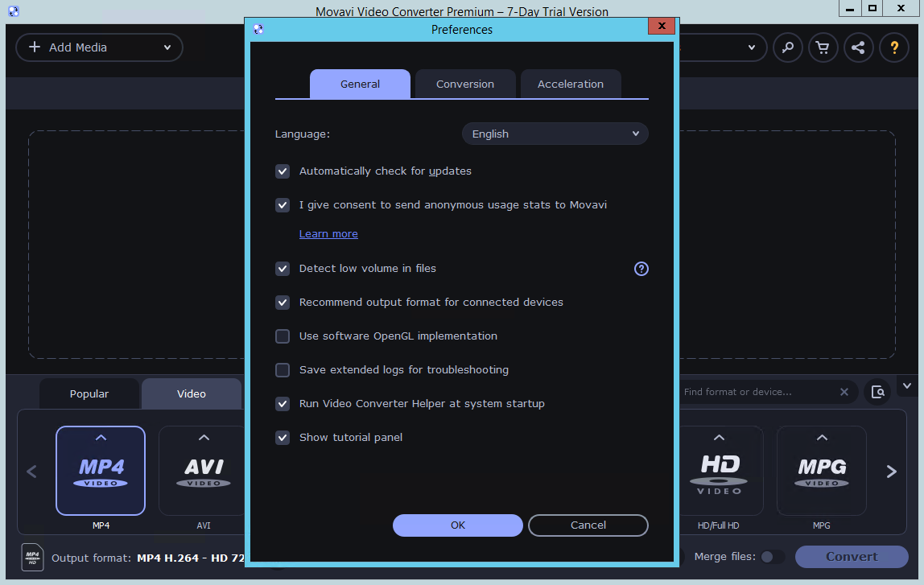Screen dimensions: 924x585
Task: Cancel the Preferences dialog
Action: tap(588, 525)
